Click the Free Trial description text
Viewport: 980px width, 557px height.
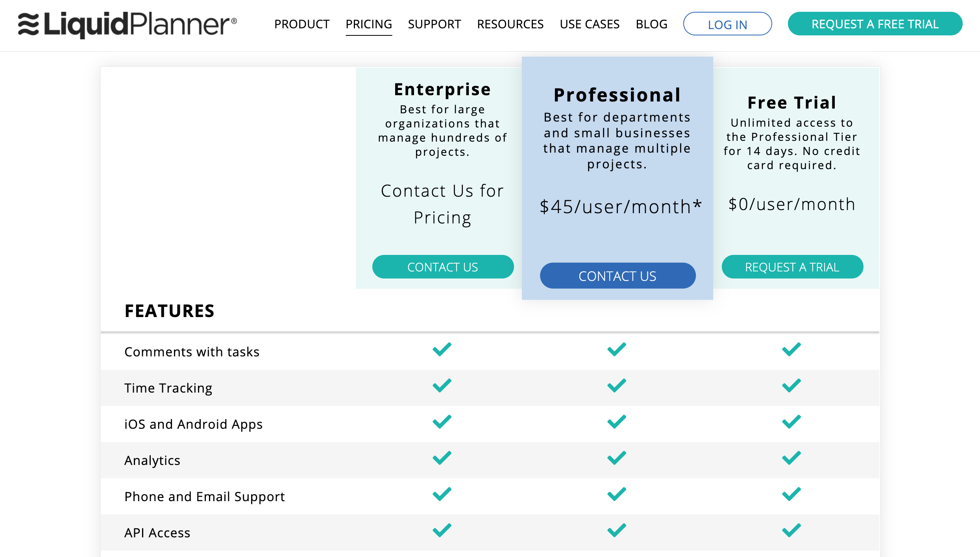(x=792, y=144)
